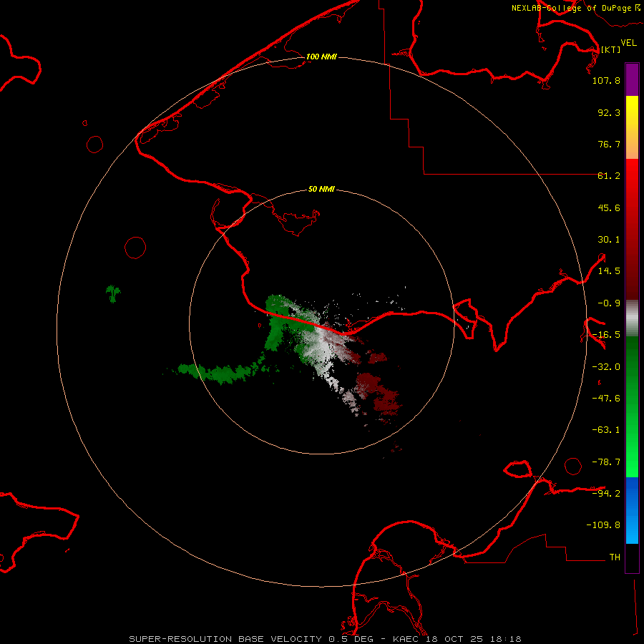This screenshot has width=644, height=644.
Task: Pick the purple segment of the color bar
Action: [x=632, y=79]
